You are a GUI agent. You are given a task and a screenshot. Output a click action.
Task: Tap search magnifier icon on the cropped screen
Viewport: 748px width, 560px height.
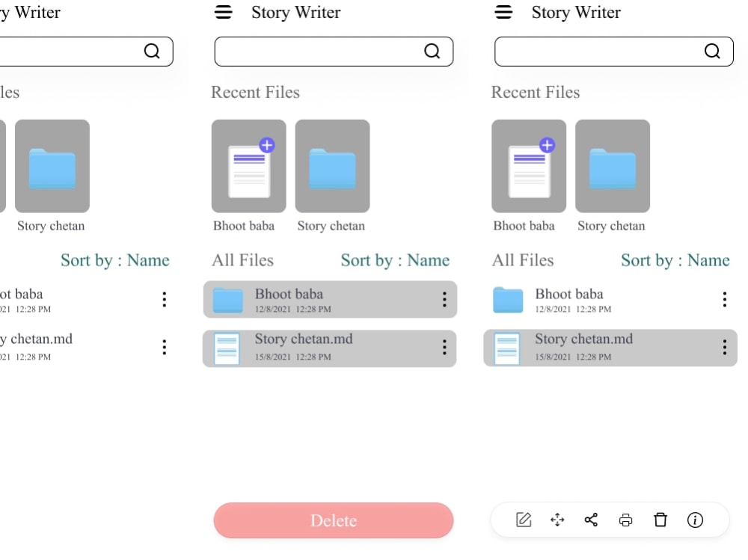(152, 51)
